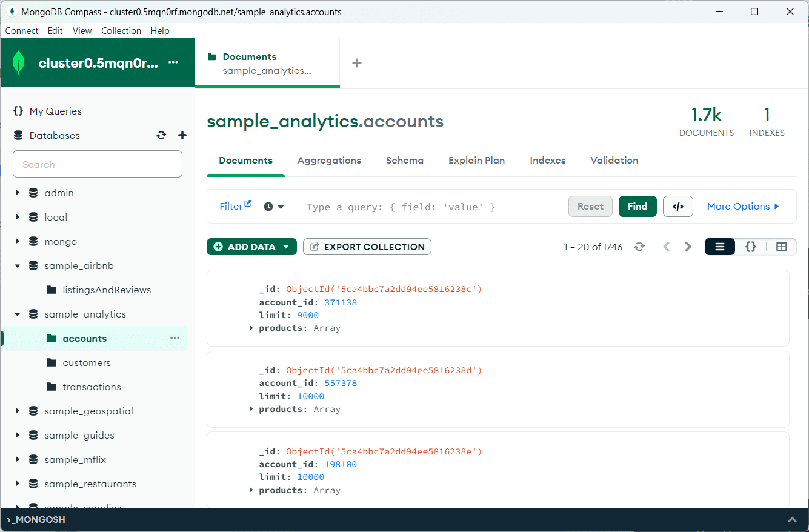Open the cluster options ellipsis menu
The image size is (809, 532).
(x=173, y=62)
